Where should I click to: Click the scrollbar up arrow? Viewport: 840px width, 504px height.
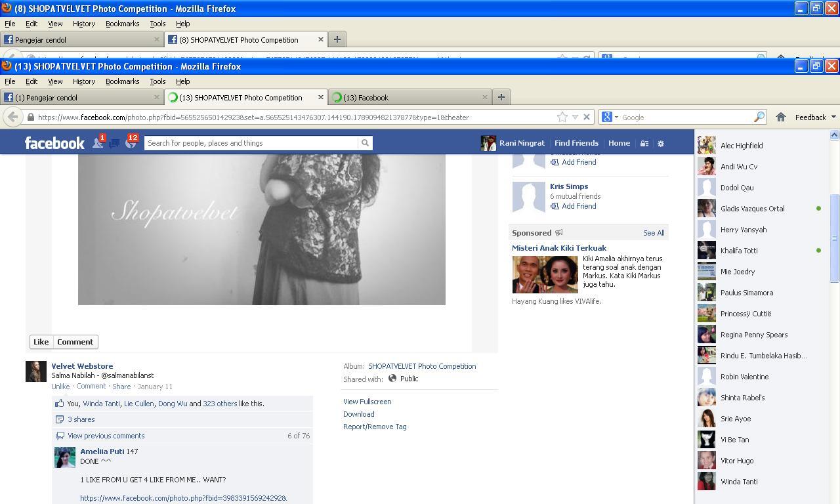[834, 135]
